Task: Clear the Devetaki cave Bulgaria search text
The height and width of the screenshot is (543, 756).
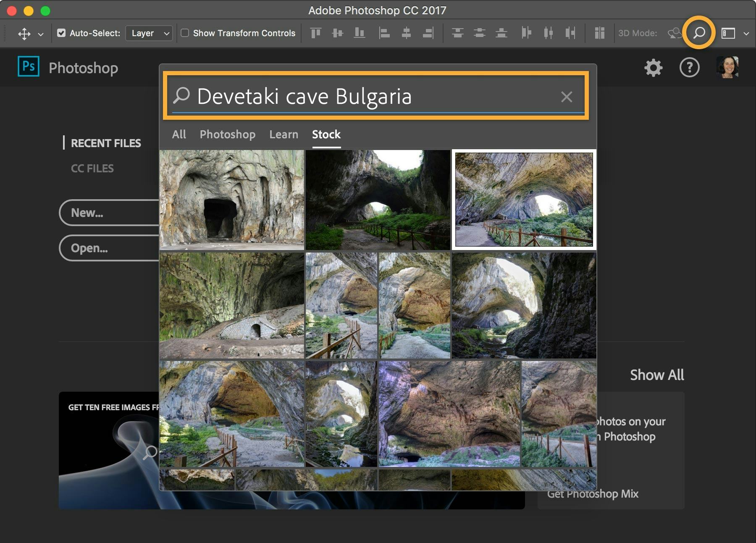Action: [567, 97]
